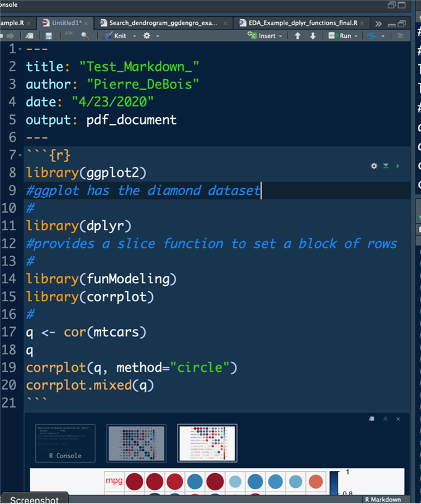
Task: Open the Knit settings gear dropdown
Action: 151,36
